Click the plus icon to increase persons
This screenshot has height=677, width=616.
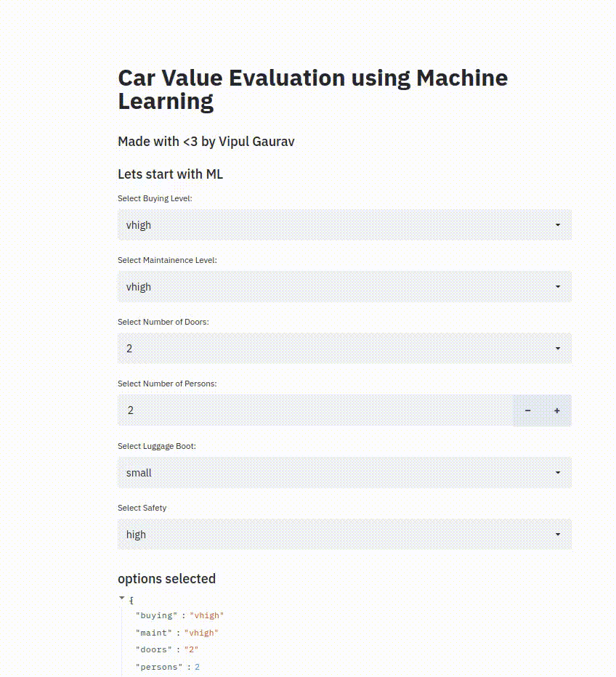pyautogui.click(x=556, y=410)
